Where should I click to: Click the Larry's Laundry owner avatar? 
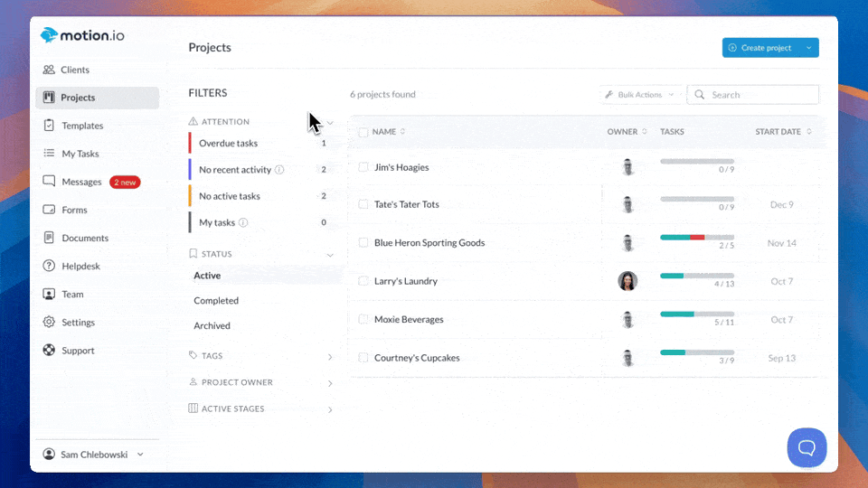click(627, 281)
